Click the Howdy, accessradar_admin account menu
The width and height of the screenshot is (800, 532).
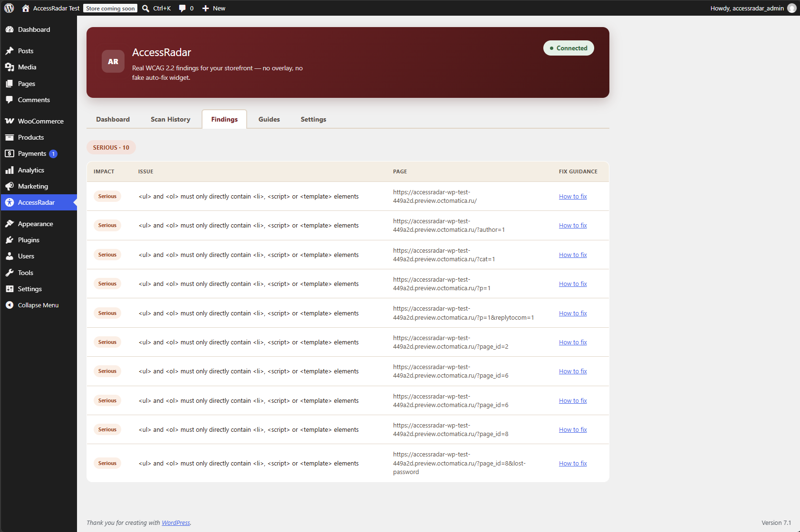(x=753, y=8)
